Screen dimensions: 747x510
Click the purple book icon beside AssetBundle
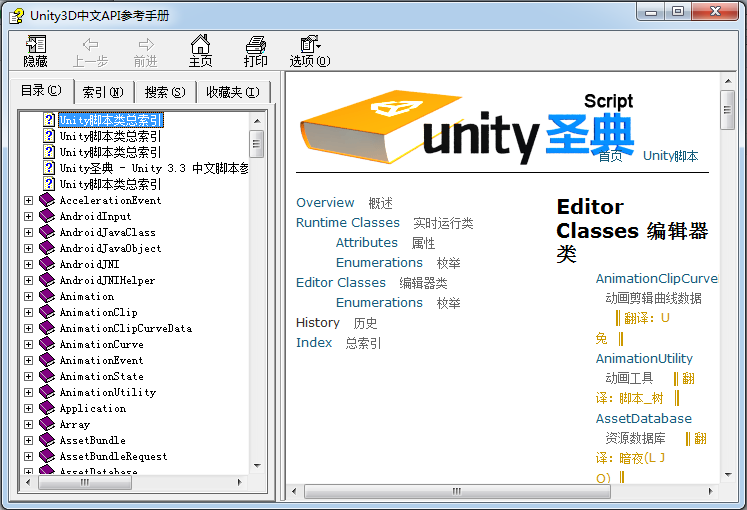(x=47, y=440)
